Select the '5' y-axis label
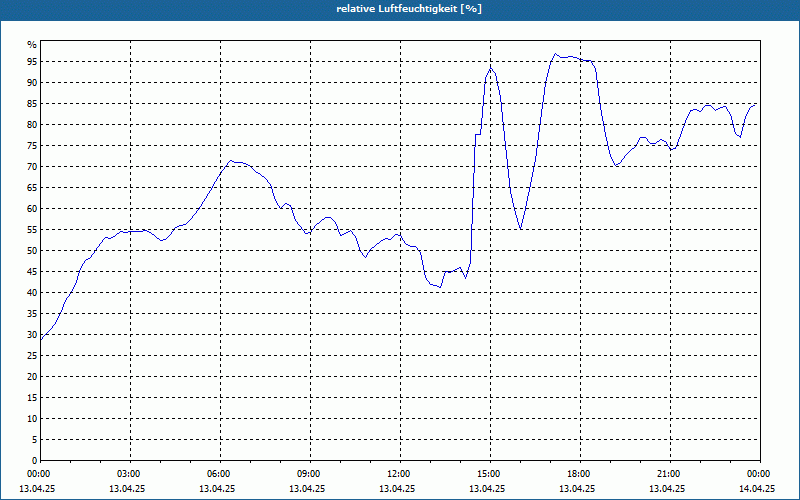 click(35, 440)
